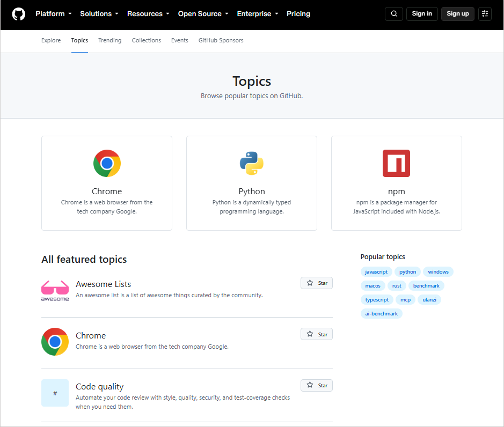
Task: Click the Sign in button
Action: click(x=422, y=14)
